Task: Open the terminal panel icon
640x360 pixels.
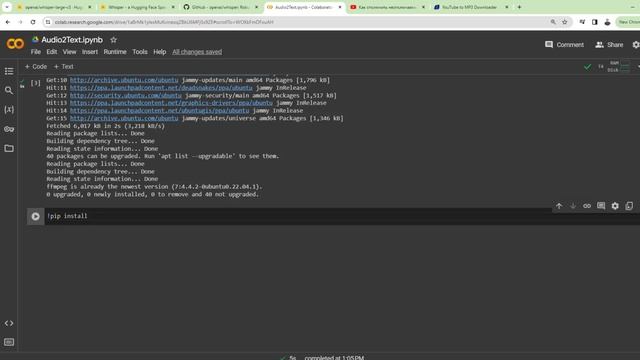Action: click(x=9, y=342)
